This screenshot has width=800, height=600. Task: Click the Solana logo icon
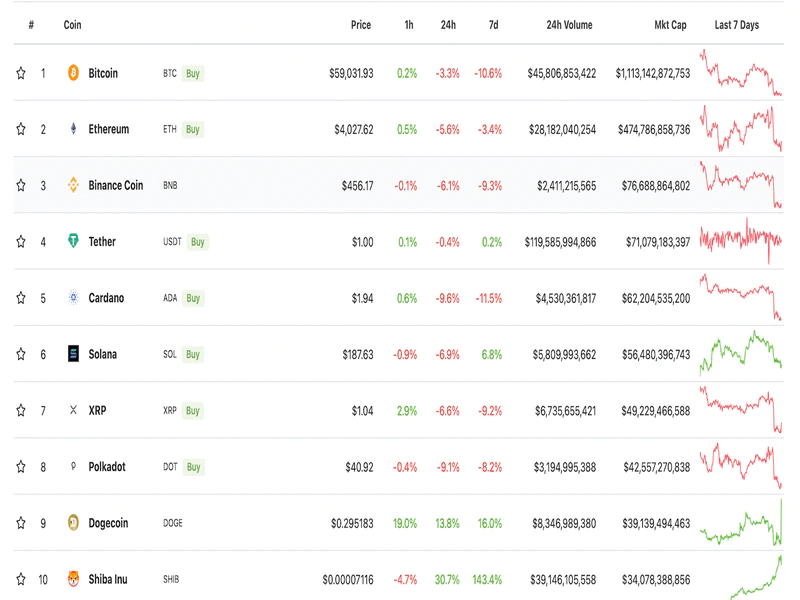[x=73, y=354]
